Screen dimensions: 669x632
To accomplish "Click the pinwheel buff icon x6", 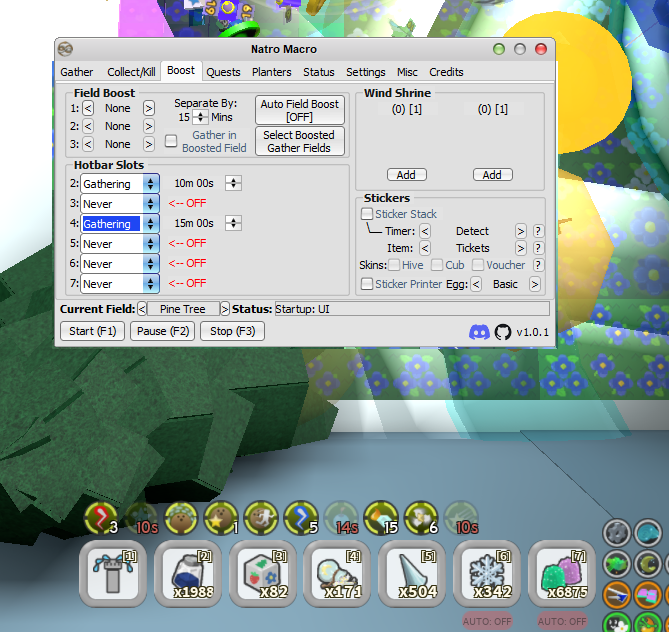I will 421,518.
